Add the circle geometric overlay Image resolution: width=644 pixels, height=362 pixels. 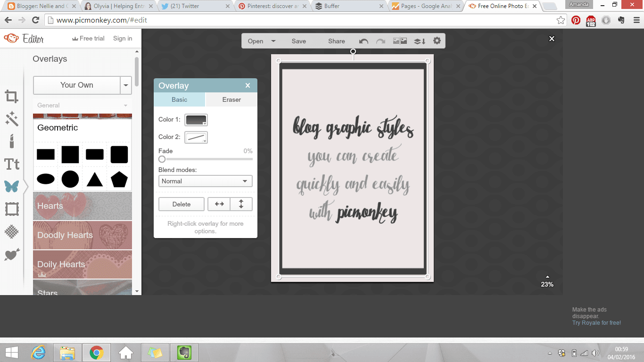(70, 179)
